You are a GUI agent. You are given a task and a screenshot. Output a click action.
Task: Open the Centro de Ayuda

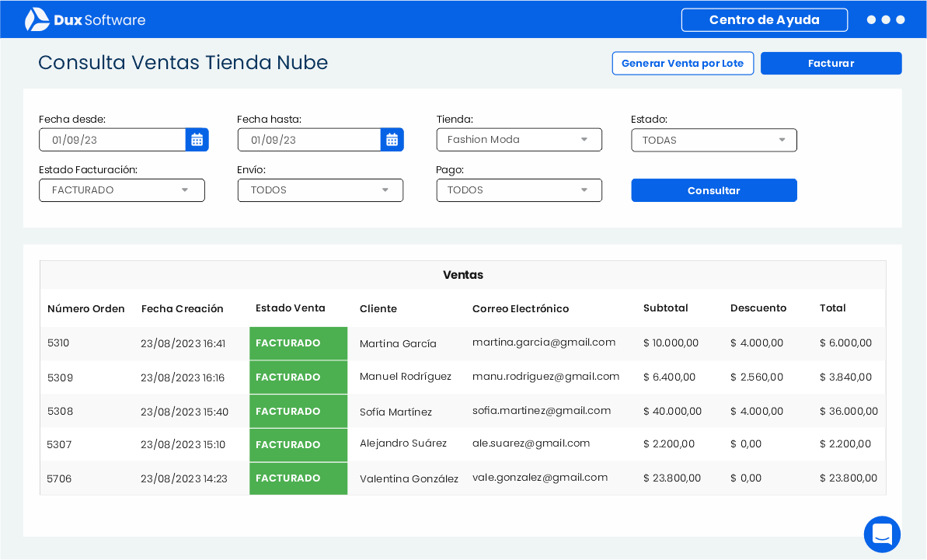(x=765, y=19)
